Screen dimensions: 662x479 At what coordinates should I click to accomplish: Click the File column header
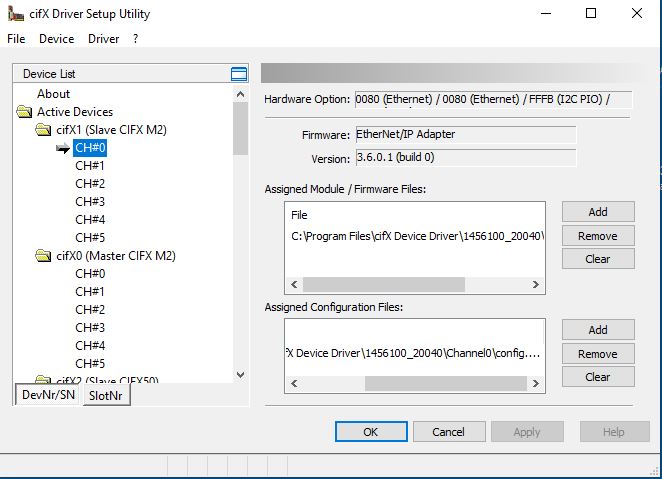click(299, 215)
